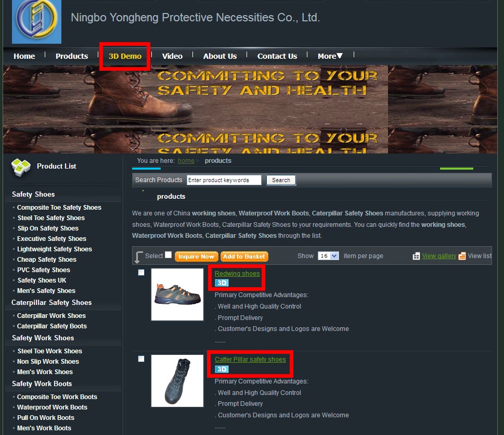Click the select-all arrow icon beside Select
The height and width of the screenshot is (435, 504).
[x=138, y=257]
